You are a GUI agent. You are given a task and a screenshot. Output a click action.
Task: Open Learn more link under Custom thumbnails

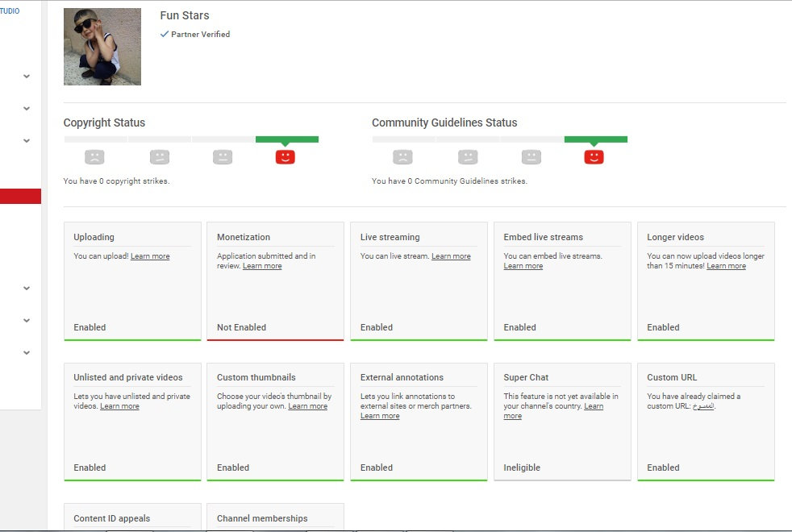click(307, 405)
